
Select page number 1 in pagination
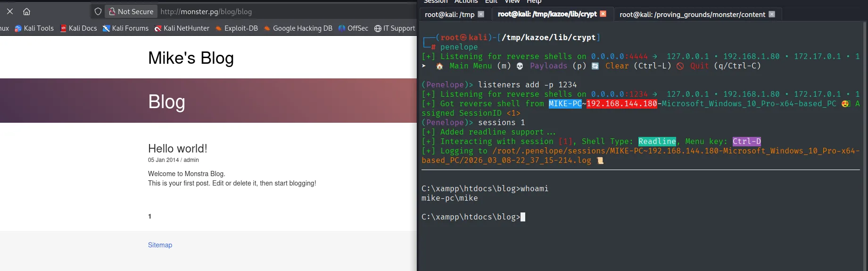point(150,216)
